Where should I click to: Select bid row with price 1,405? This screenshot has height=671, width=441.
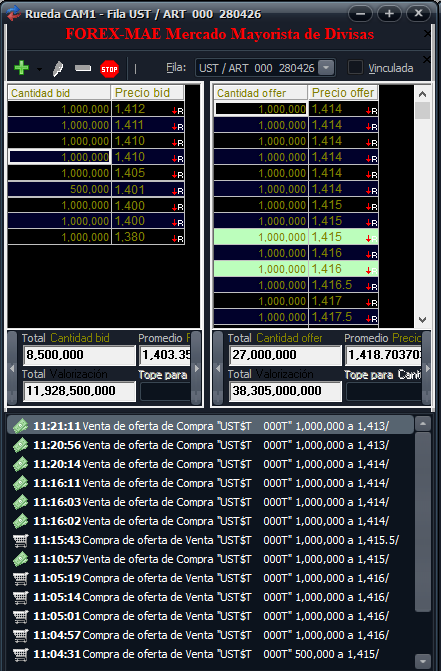click(x=96, y=173)
